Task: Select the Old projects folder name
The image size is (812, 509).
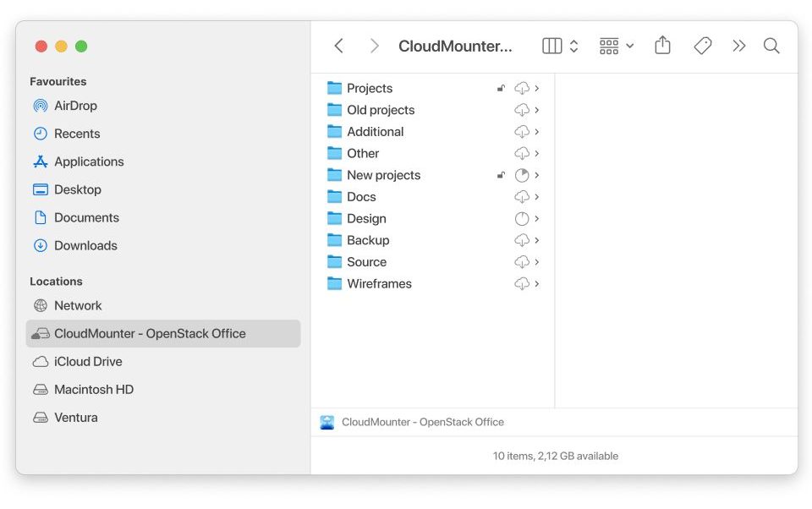Action: (381, 110)
